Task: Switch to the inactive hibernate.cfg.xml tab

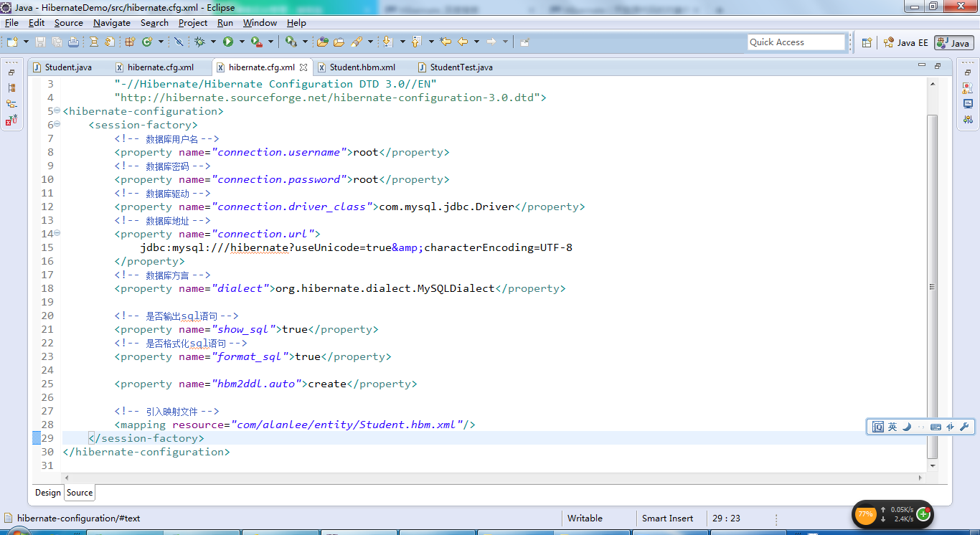Action: (161, 67)
